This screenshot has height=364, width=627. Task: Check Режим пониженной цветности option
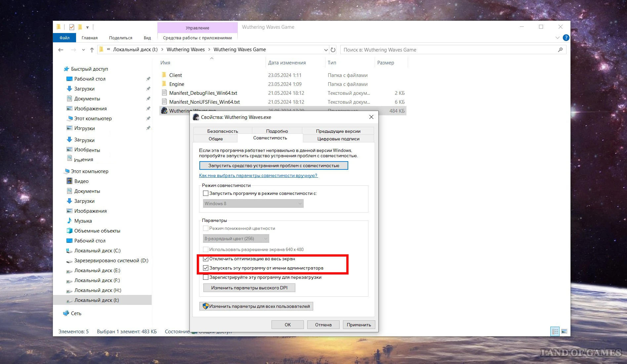tap(206, 228)
